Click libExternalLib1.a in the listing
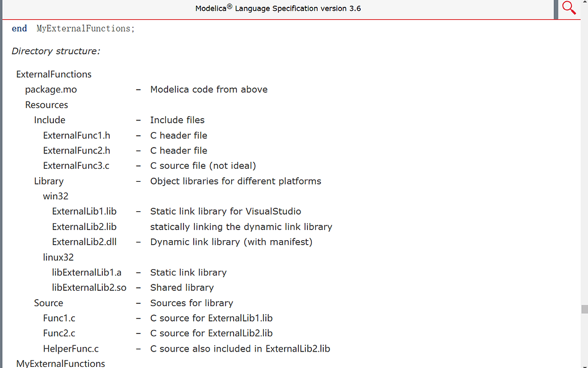The height and width of the screenshot is (368, 588). (x=86, y=273)
